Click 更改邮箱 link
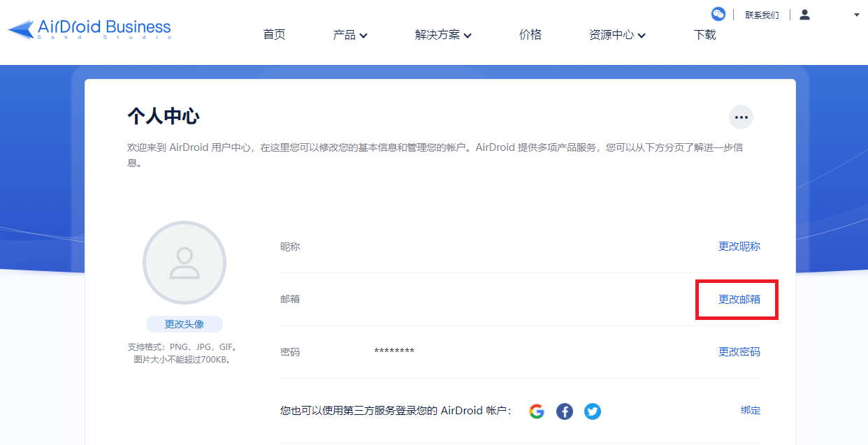The image size is (868, 445). (x=739, y=299)
